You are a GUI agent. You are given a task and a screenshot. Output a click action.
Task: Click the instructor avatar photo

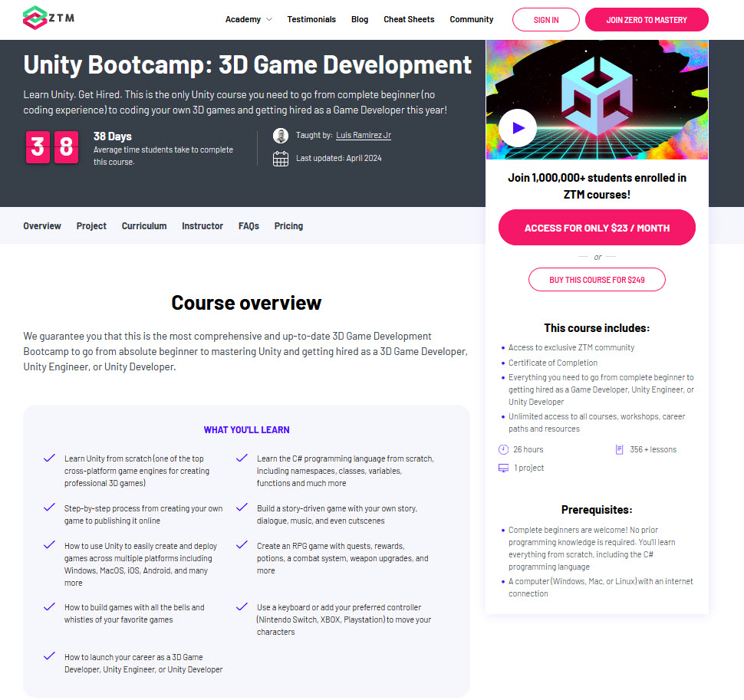click(281, 136)
